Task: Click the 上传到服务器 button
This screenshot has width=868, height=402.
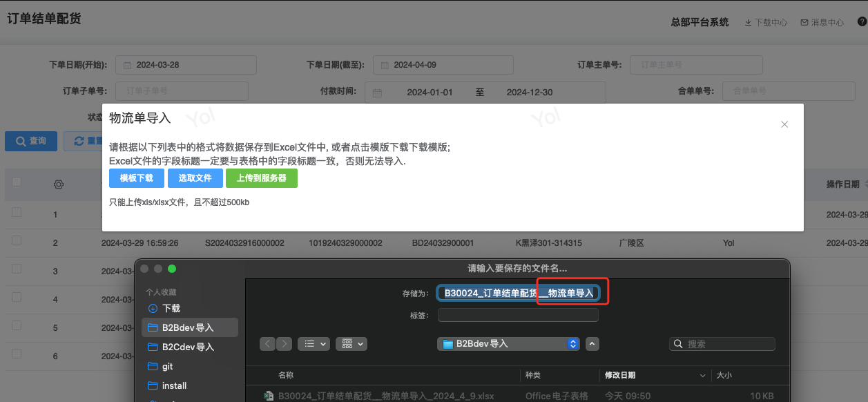Action: (x=261, y=178)
